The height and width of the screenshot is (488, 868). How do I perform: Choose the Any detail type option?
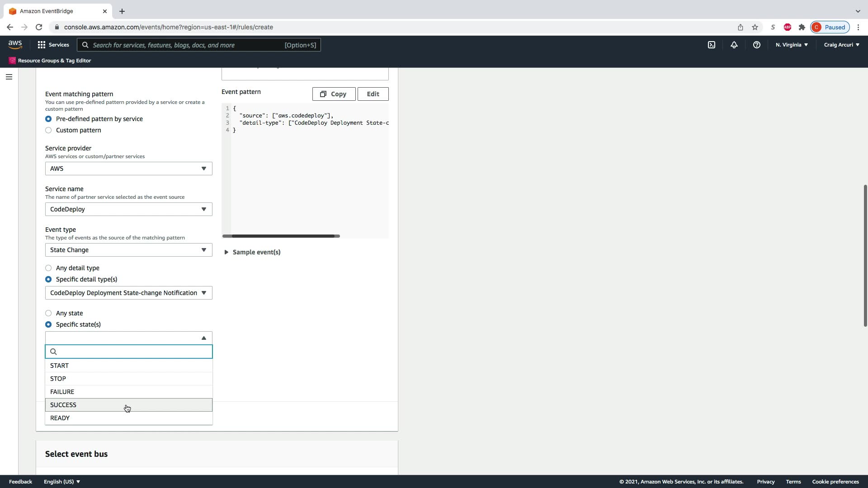[48, 268]
